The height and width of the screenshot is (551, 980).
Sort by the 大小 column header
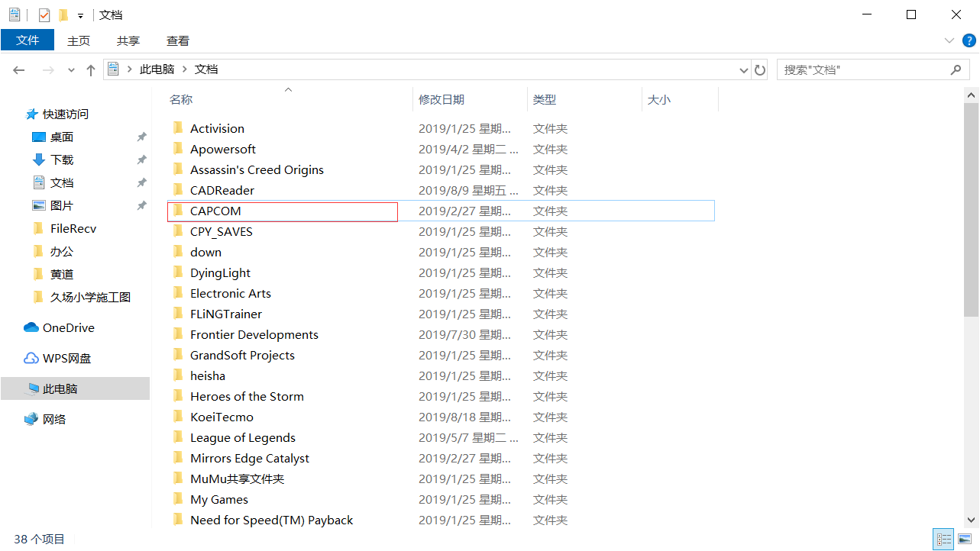coord(659,99)
